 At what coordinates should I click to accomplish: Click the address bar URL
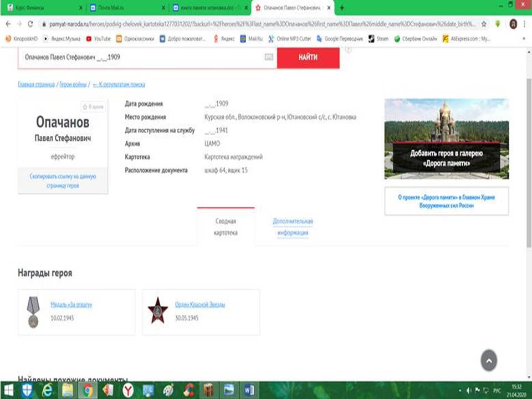click(x=262, y=24)
